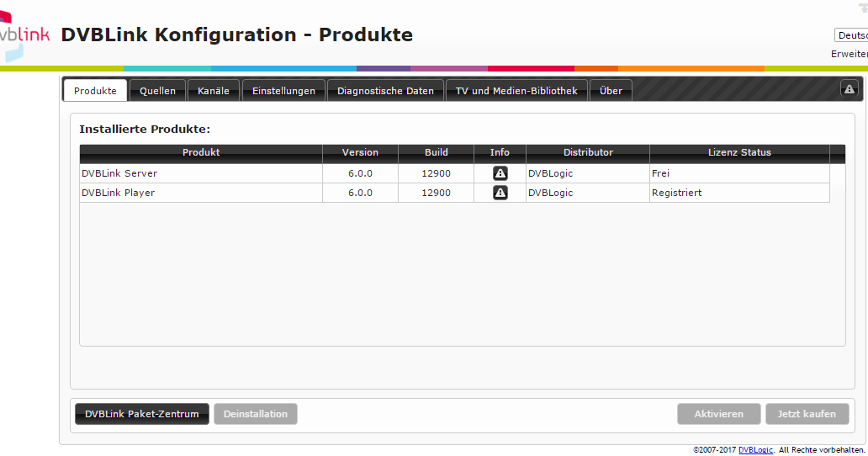Open the Über tab
This screenshot has height=456, width=868.
click(611, 91)
